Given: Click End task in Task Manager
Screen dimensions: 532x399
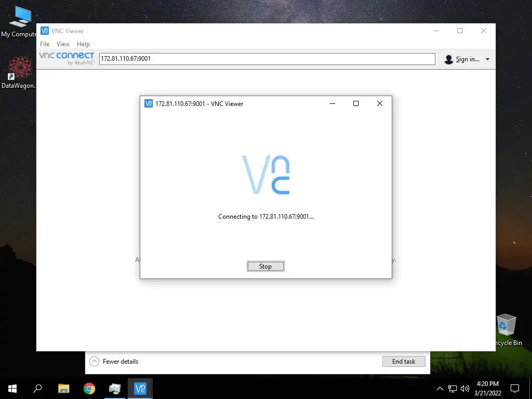Looking at the screenshot, I should click(404, 362).
